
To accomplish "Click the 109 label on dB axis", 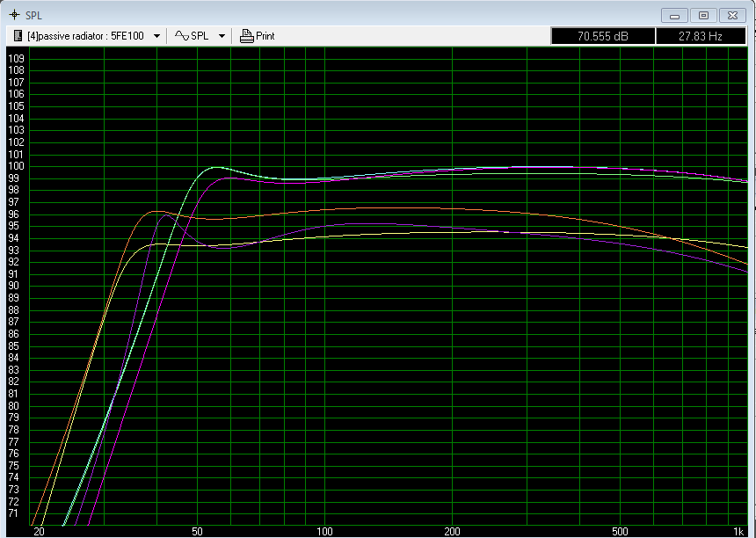I will (x=15, y=58).
